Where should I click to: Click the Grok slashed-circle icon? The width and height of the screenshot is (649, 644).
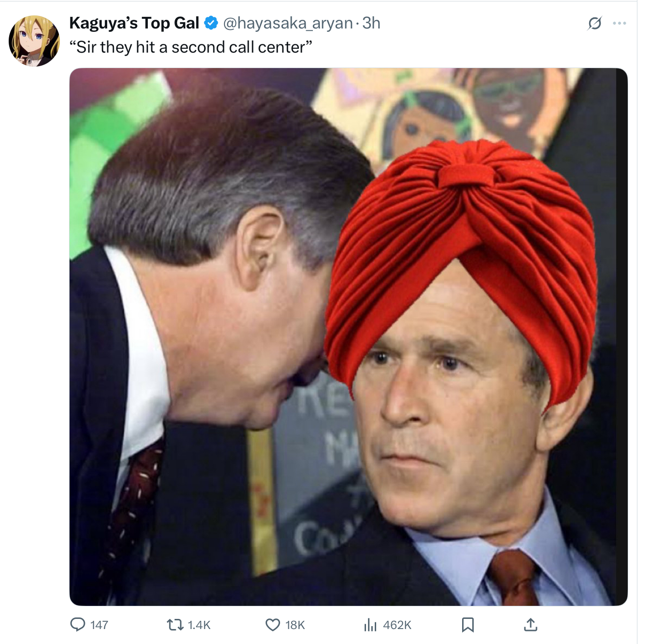(595, 23)
